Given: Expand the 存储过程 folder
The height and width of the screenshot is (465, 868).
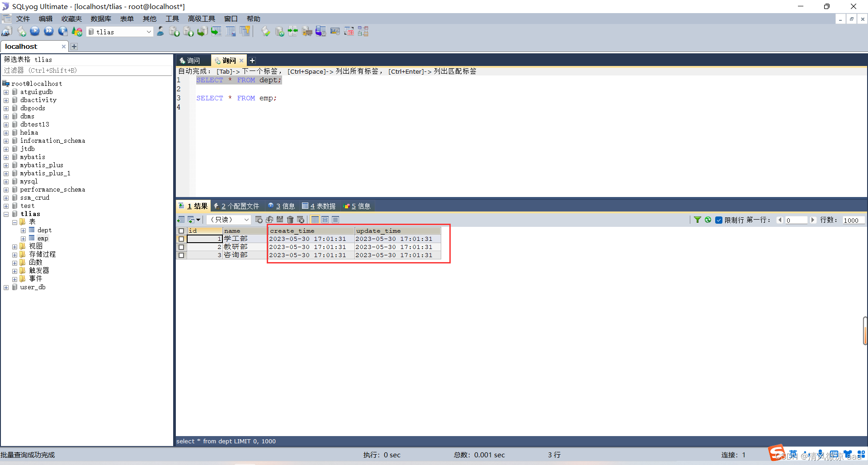Looking at the screenshot, I should click(x=14, y=255).
